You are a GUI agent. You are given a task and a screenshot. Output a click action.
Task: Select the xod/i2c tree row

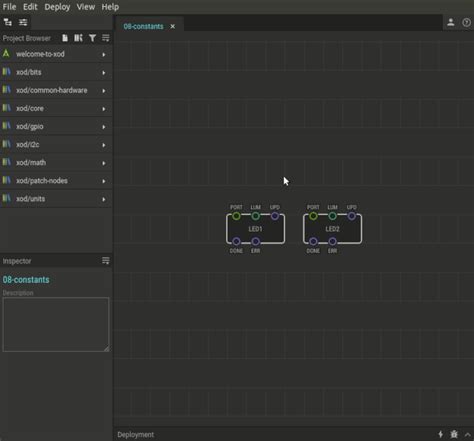click(x=56, y=145)
